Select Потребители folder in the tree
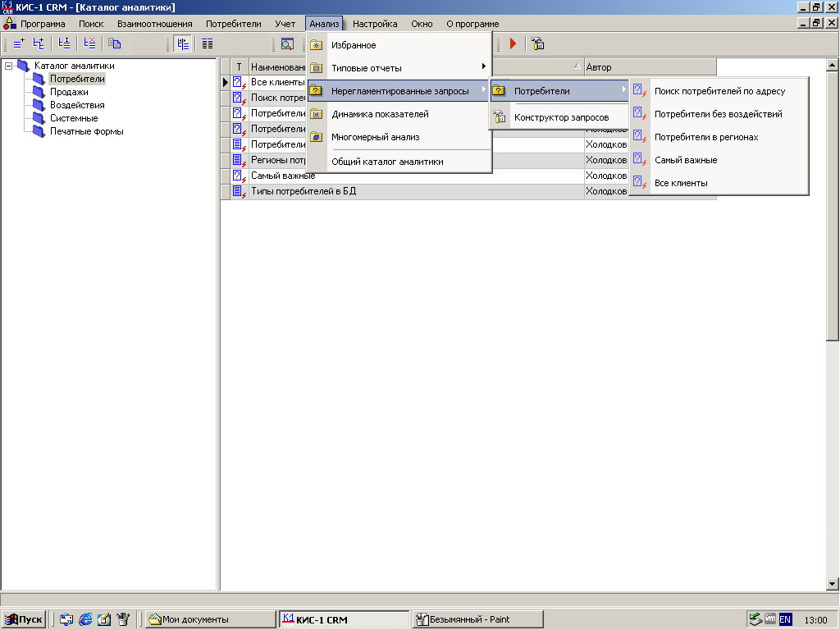840x630 pixels. [x=78, y=79]
